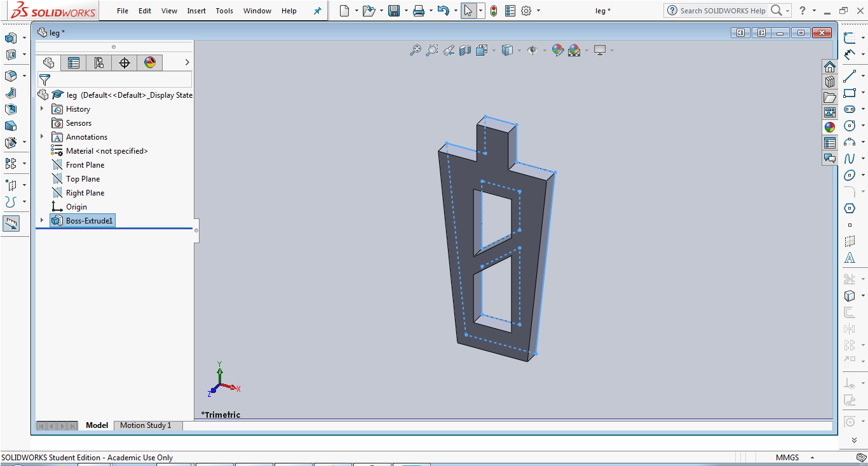Select the Straight Slot sketch tool

(x=849, y=109)
